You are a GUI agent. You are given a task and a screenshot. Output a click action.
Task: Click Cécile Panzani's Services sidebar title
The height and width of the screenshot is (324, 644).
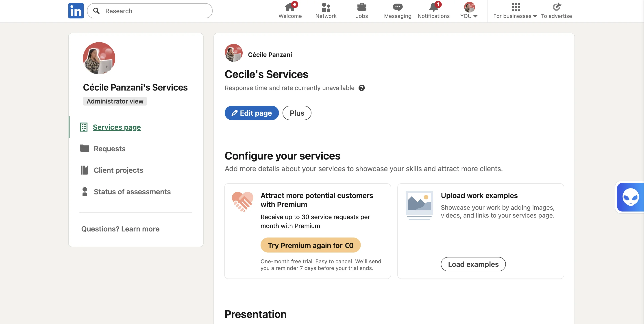[x=135, y=87]
